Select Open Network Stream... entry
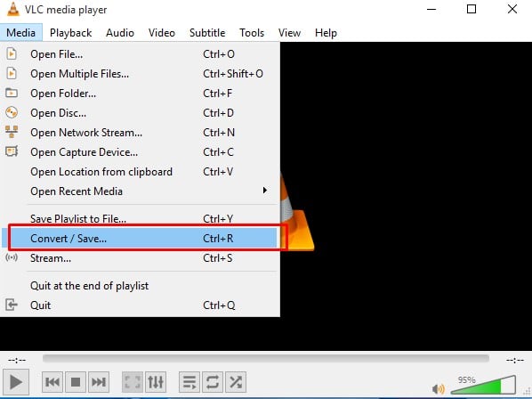532x399 pixels. pos(140,133)
